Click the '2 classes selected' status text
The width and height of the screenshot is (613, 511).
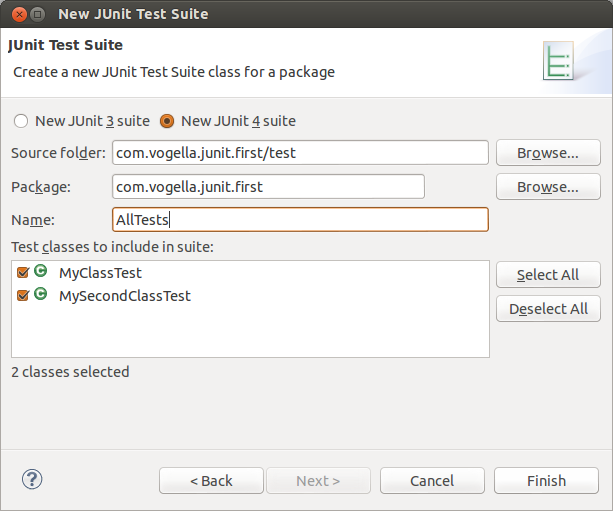[70, 372]
